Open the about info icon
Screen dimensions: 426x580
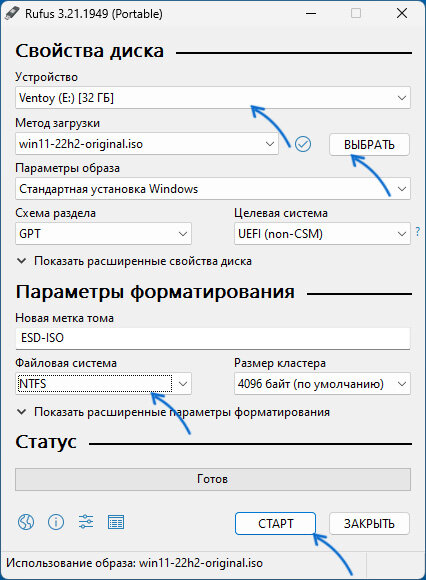pyautogui.click(x=56, y=522)
